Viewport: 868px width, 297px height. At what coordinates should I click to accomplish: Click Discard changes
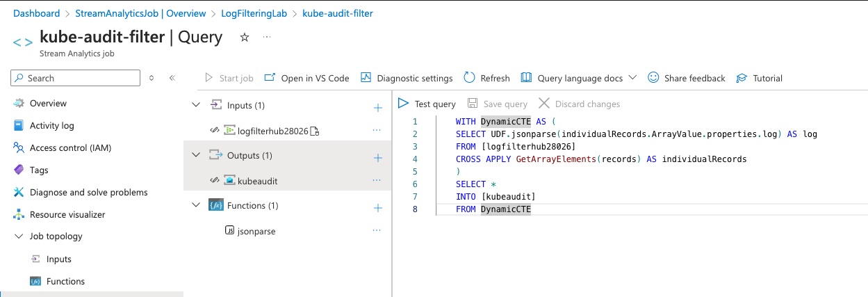coord(579,104)
